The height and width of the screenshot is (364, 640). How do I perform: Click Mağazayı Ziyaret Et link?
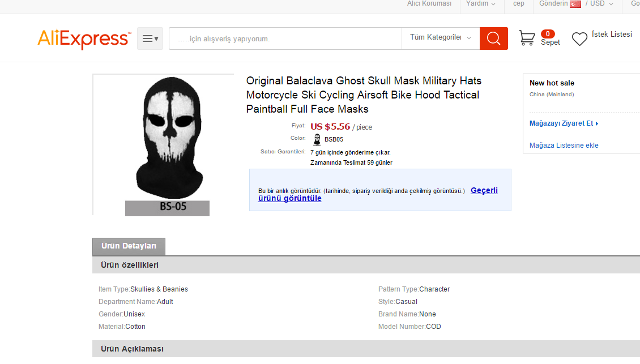(x=564, y=123)
